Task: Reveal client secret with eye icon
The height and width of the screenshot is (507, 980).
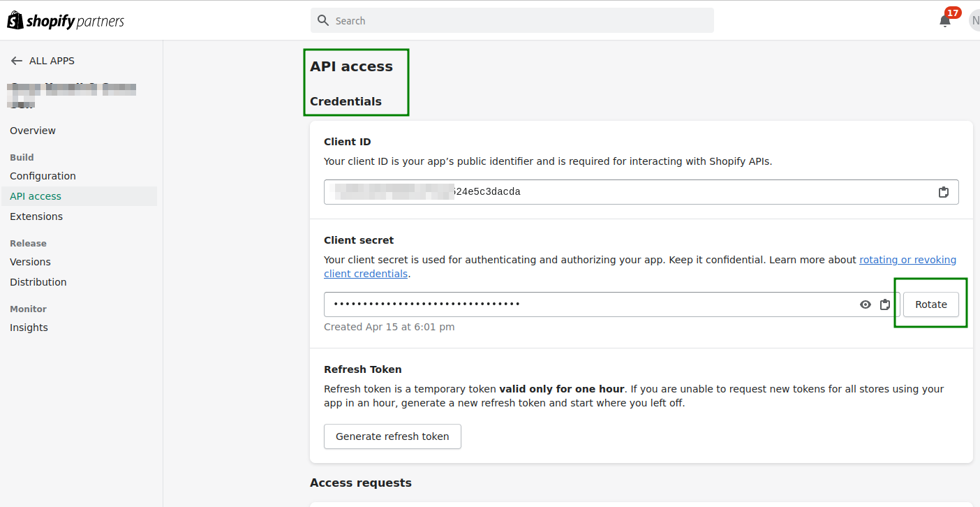Action: (x=866, y=304)
